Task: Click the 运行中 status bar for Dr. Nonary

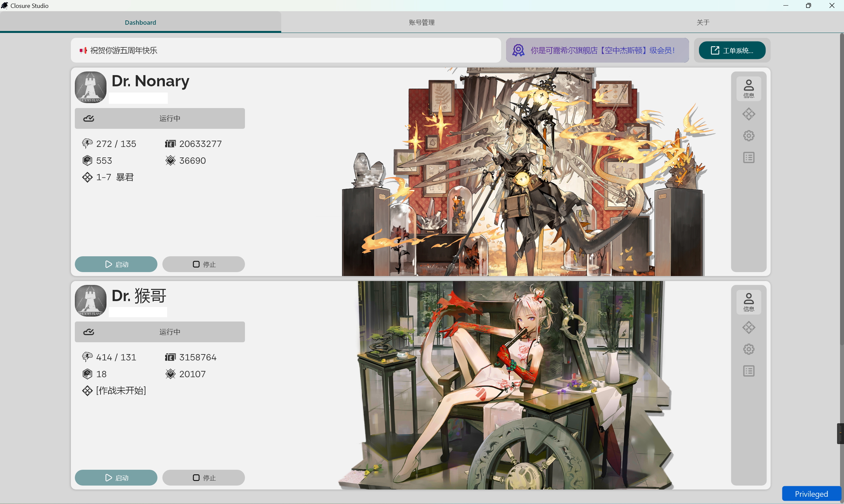Action: click(160, 119)
